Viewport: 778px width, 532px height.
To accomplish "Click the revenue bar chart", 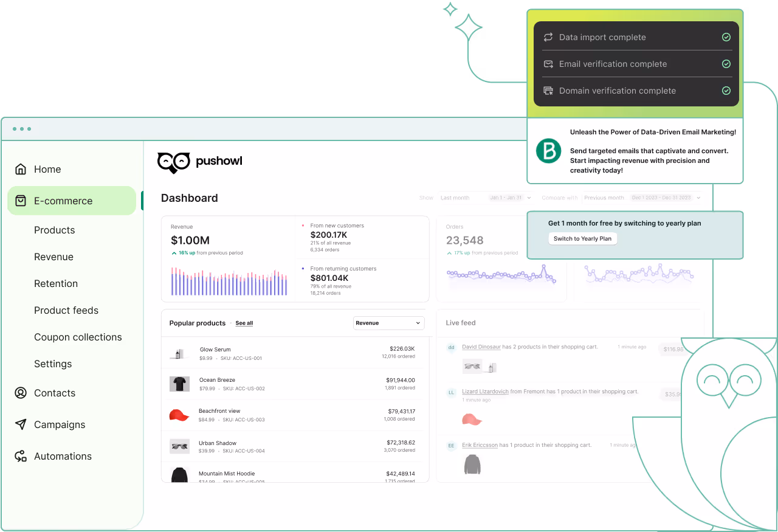I will [229, 282].
